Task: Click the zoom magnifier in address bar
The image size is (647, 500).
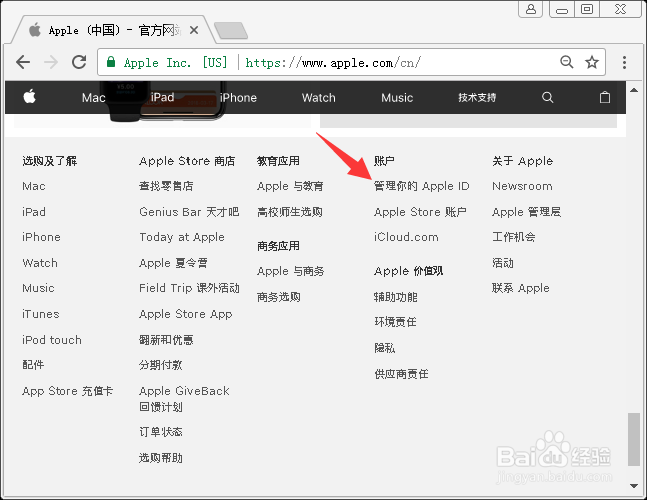Action: click(x=567, y=62)
